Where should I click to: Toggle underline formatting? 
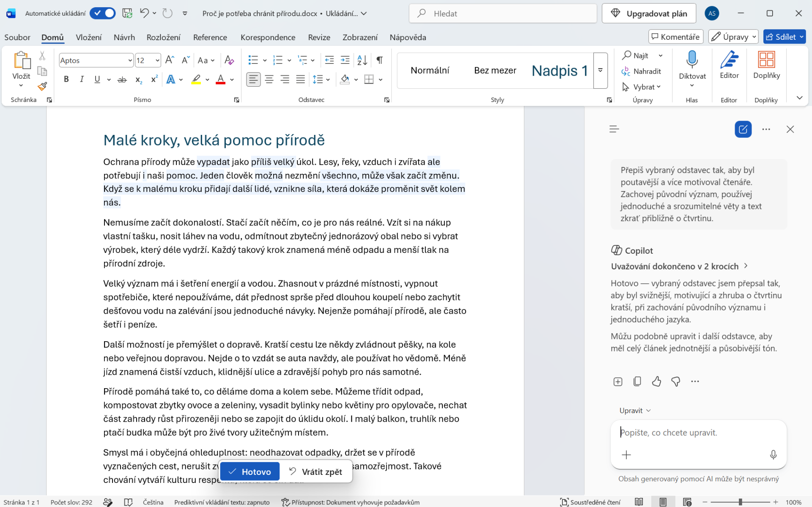click(97, 79)
